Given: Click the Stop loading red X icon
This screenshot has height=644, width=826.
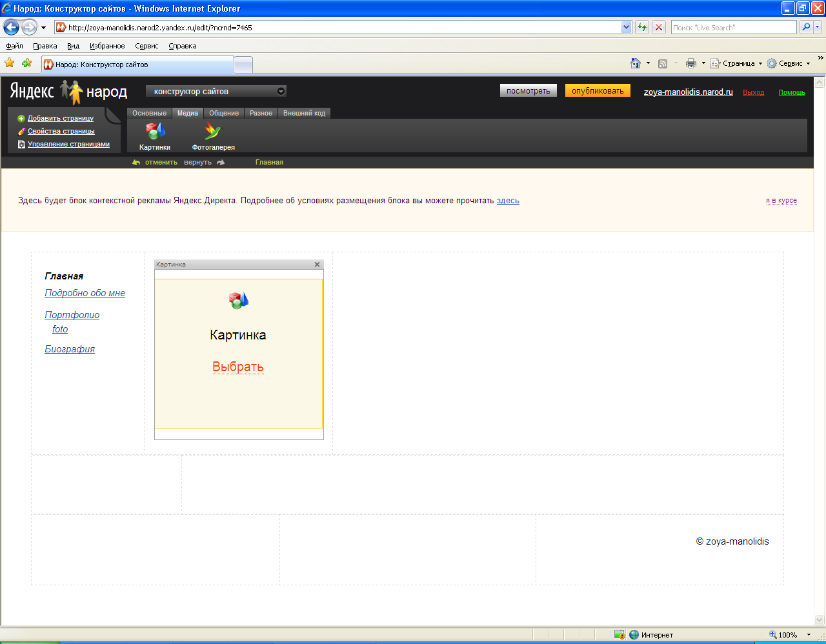Looking at the screenshot, I should [659, 27].
